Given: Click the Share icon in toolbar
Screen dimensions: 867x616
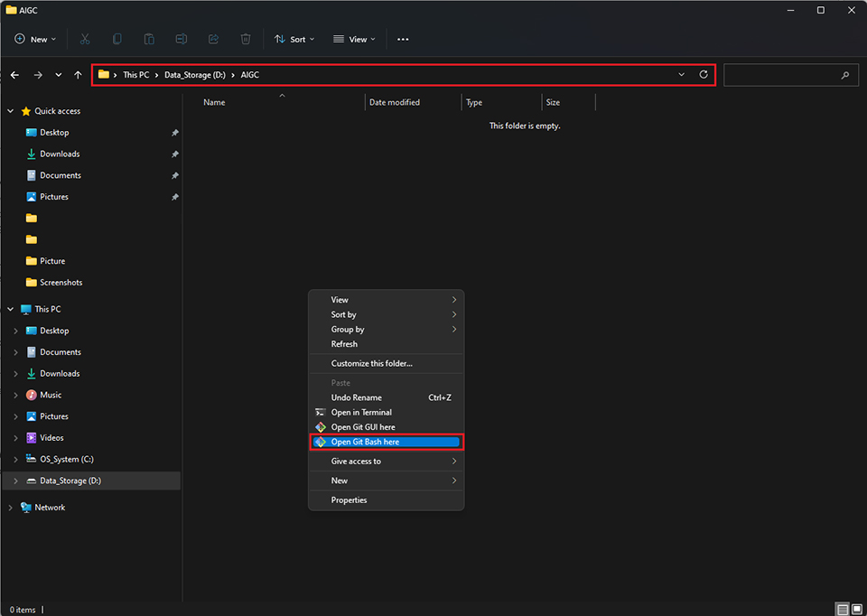Looking at the screenshot, I should 213,40.
